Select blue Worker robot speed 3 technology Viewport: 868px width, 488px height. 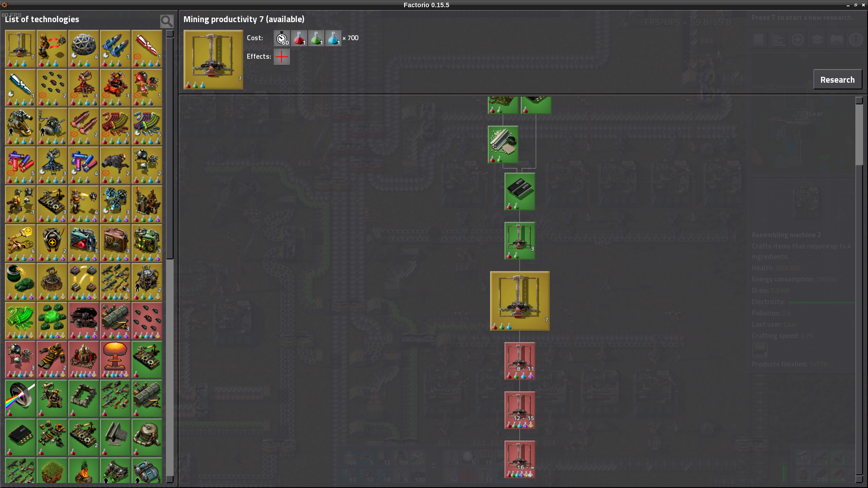coord(115,204)
